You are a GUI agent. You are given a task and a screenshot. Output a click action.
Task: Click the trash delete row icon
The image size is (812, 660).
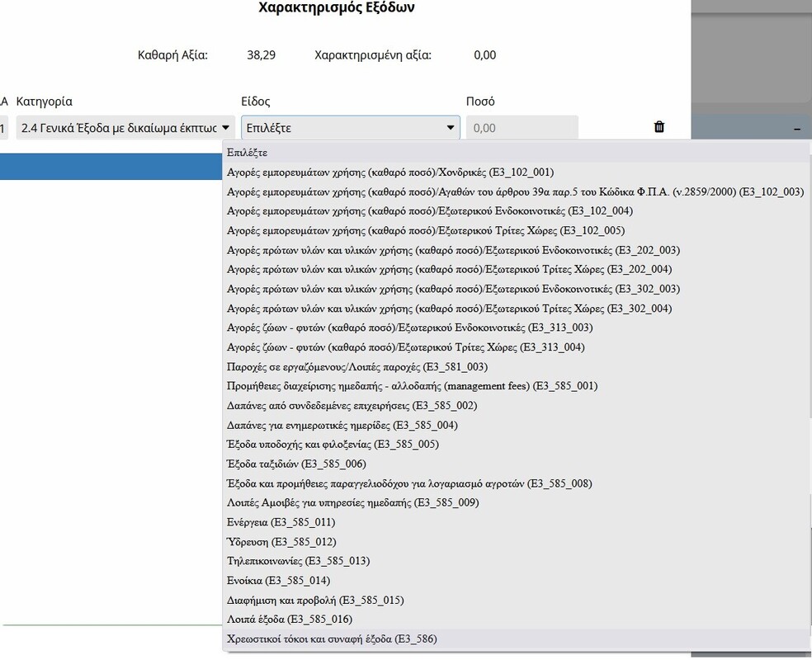point(659,127)
